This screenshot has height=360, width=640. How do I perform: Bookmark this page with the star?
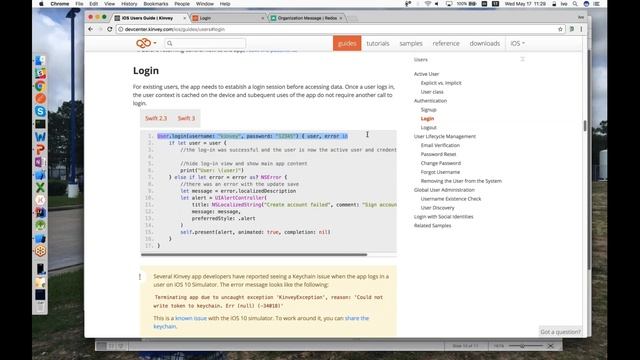click(560, 29)
